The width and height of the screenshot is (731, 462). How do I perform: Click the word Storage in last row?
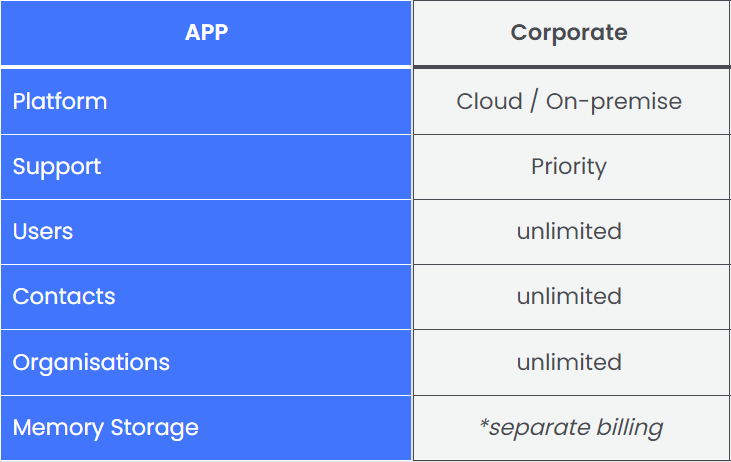[x=154, y=428]
